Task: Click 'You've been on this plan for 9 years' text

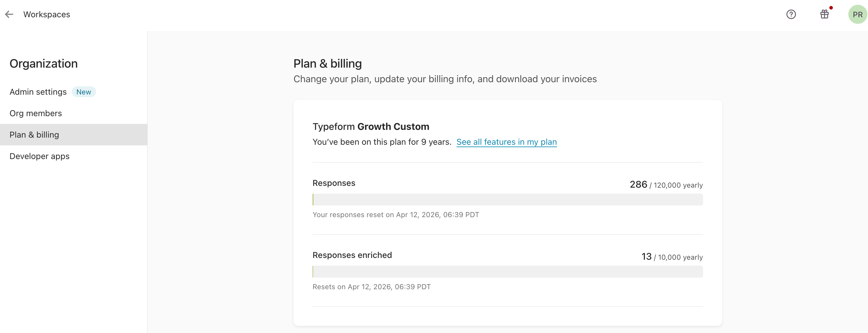Action: coord(382,142)
